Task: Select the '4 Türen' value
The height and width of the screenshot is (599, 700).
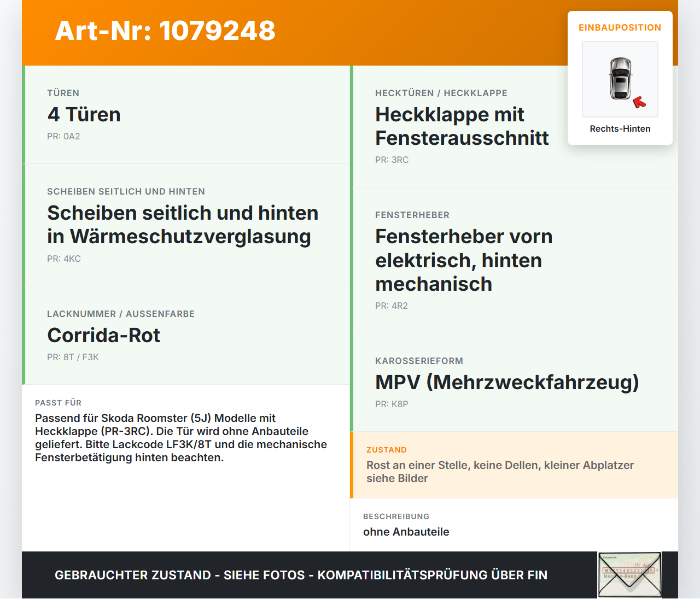Action: pos(84,115)
